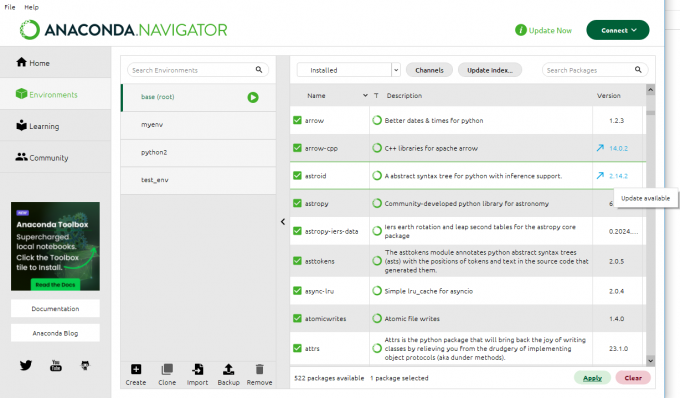Open the Learning icon in sidebar

[21, 125]
